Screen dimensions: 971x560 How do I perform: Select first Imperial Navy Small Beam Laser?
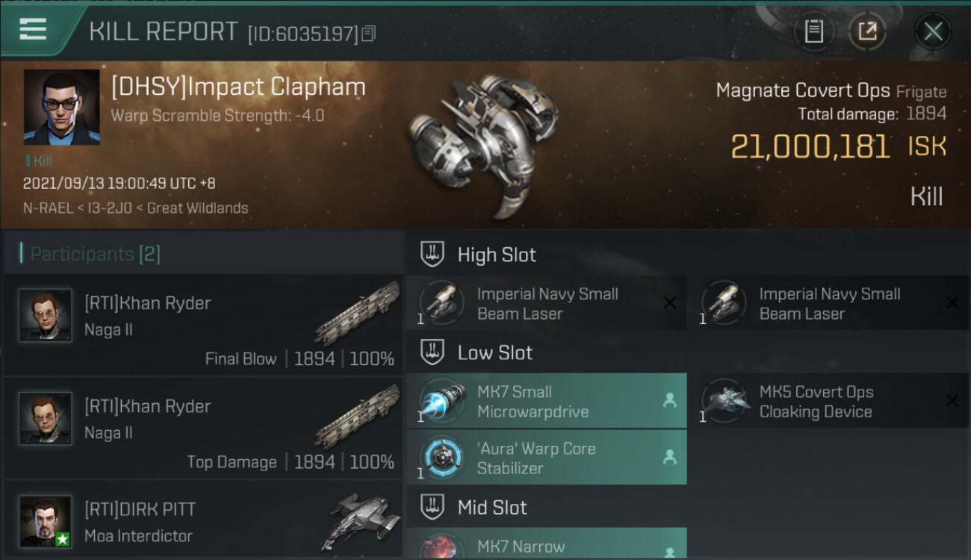pyautogui.click(x=546, y=303)
